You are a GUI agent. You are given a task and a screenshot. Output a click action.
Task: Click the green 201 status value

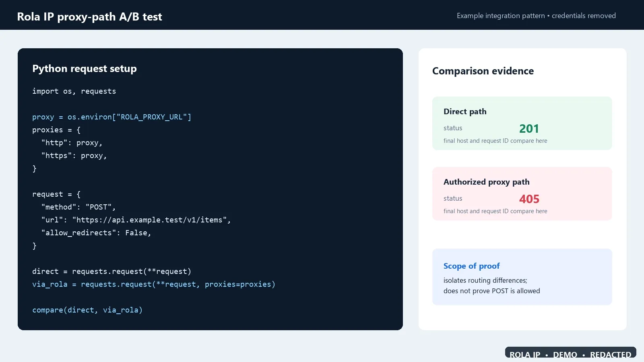click(x=529, y=129)
